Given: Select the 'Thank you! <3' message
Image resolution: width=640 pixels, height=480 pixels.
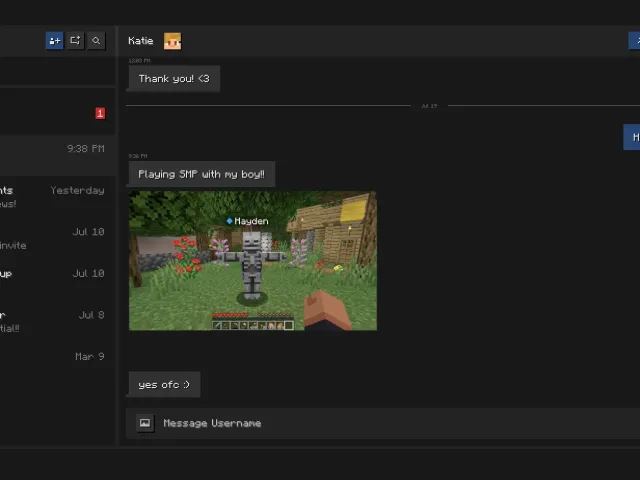Looking at the screenshot, I should coord(174,78).
